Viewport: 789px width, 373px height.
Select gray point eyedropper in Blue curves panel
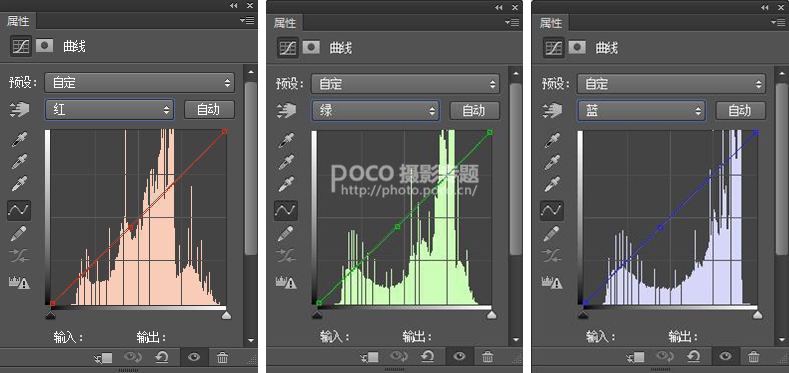[552, 162]
